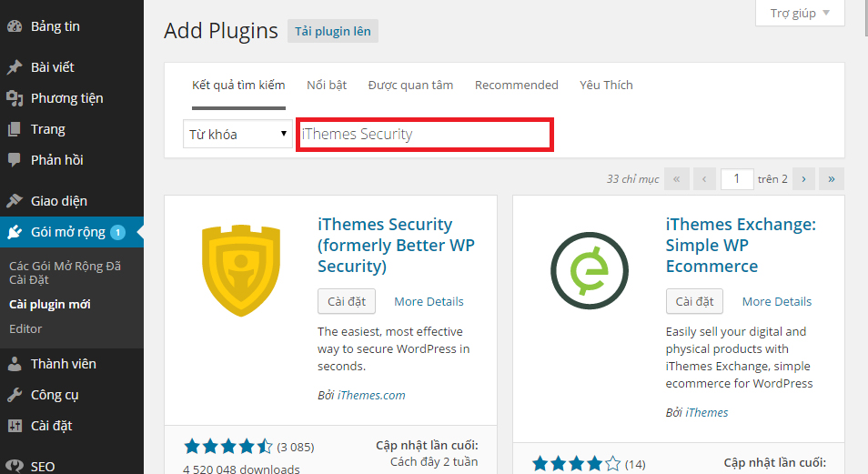This screenshot has height=474, width=868.
Task: Click the Phản hồi comment bubble icon
Action: coord(15,160)
